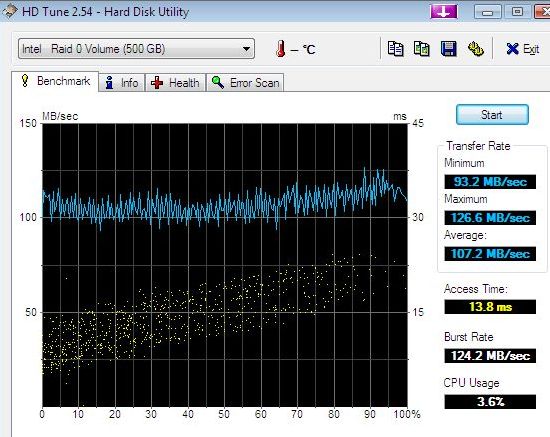Click the HD Tune title bar icon

9,11
